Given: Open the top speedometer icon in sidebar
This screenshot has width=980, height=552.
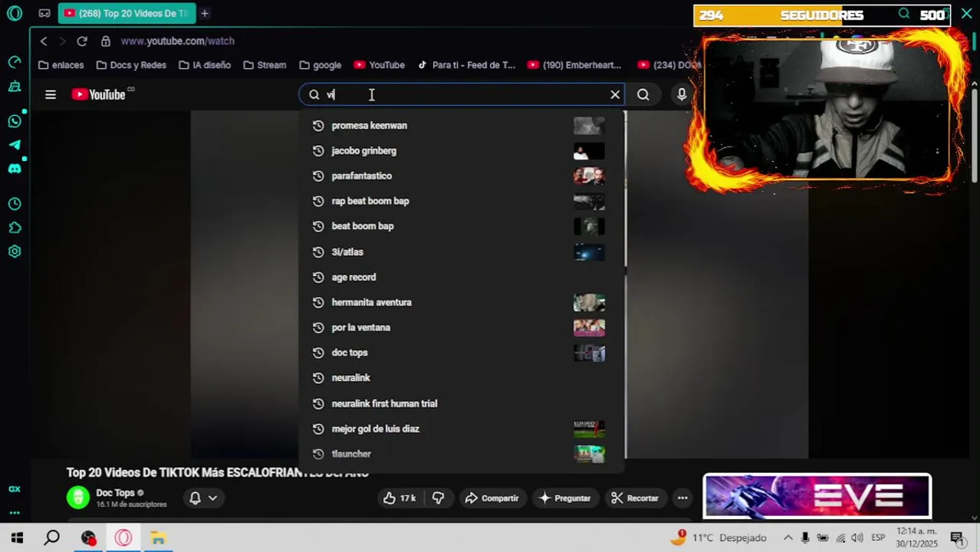Looking at the screenshot, I should 15,61.
